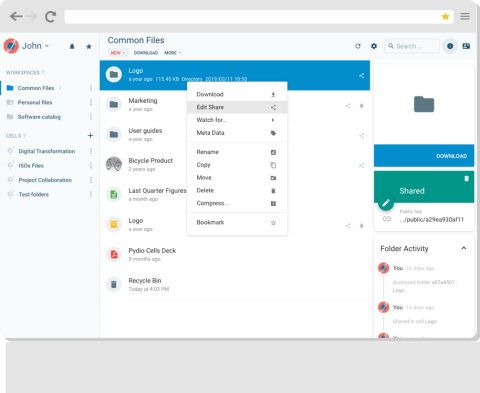480x393 pixels.
Task: Choose Compress... from the context menu
Action: (237, 203)
